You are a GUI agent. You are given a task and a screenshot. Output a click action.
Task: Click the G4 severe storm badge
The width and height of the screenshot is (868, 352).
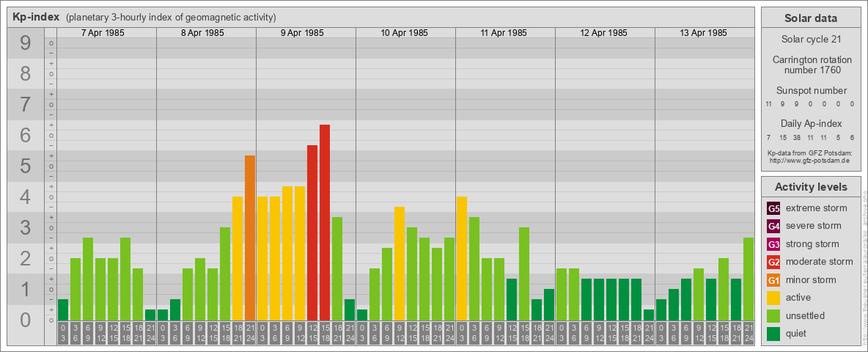[x=774, y=227]
